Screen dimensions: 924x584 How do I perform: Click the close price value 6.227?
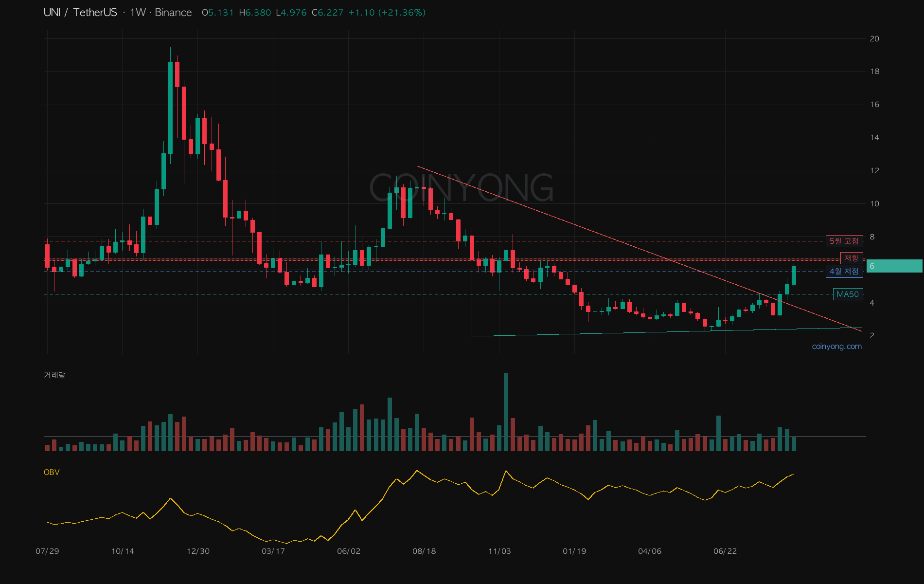click(331, 13)
